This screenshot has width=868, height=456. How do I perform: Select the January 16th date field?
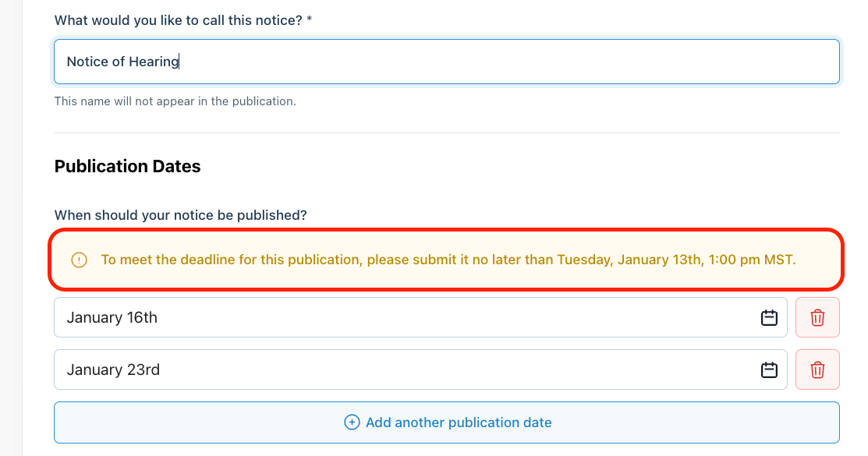tap(390, 317)
